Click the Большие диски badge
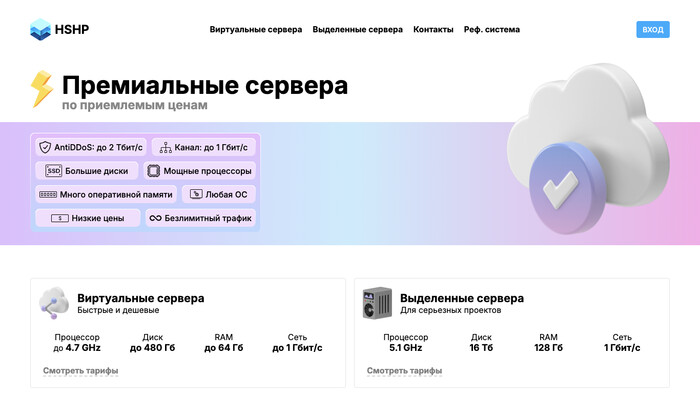The height and width of the screenshot is (394, 700). pyautogui.click(x=87, y=171)
